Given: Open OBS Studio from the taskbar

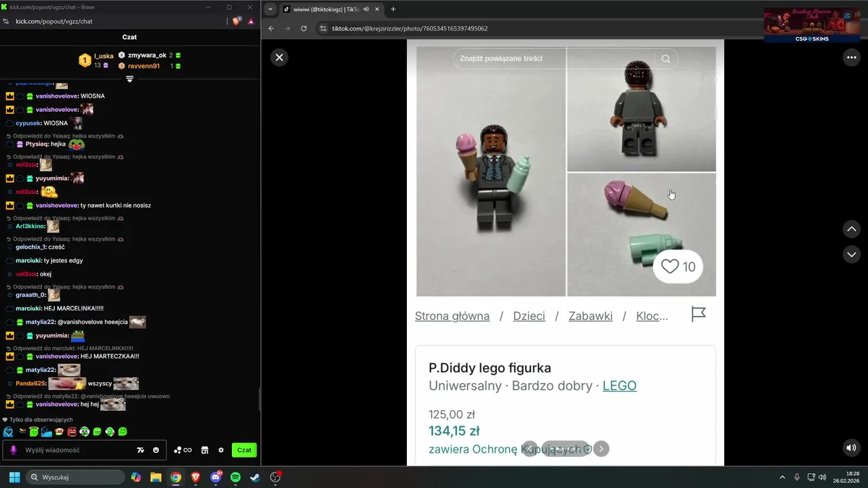Looking at the screenshot, I should [275, 477].
